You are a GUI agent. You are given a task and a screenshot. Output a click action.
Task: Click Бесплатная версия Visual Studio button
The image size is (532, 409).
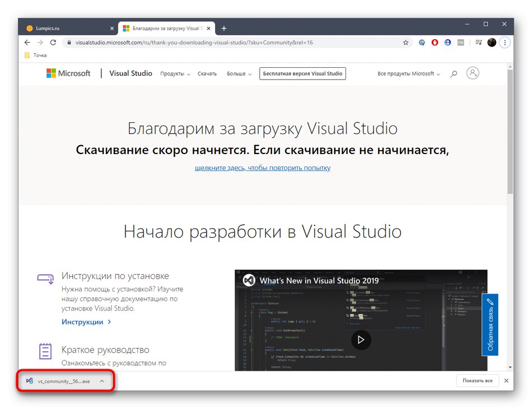tap(302, 73)
